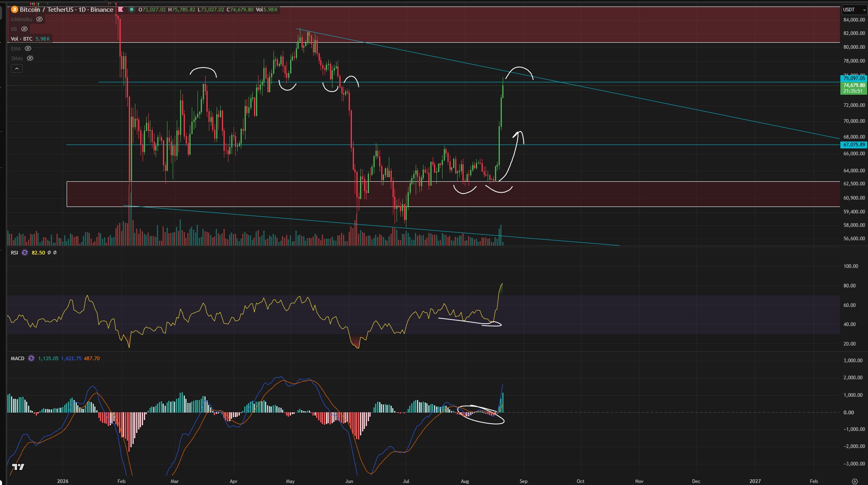Click the 2026 label on time axis
This screenshot has height=485, width=868.
click(63, 481)
